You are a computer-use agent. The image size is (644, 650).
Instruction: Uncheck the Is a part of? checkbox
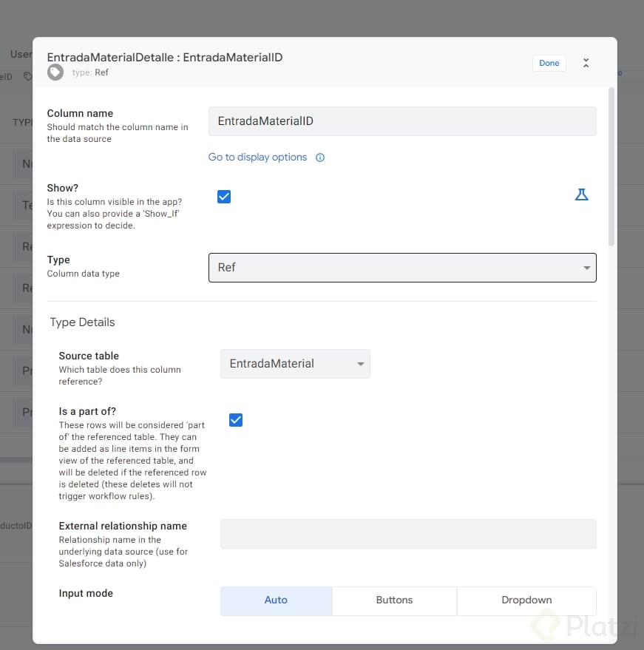(x=236, y=420)
